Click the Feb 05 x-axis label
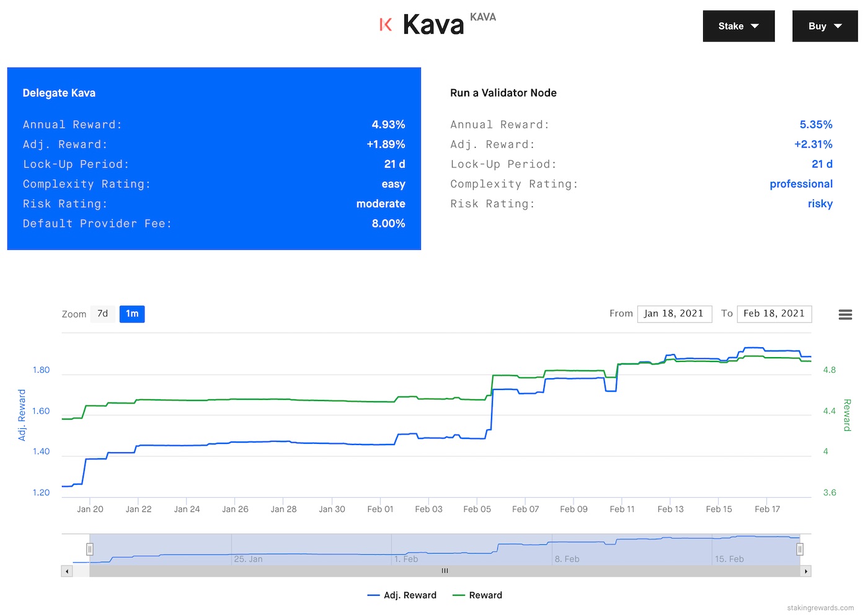 pyautogui.click(x=477, y=509)
